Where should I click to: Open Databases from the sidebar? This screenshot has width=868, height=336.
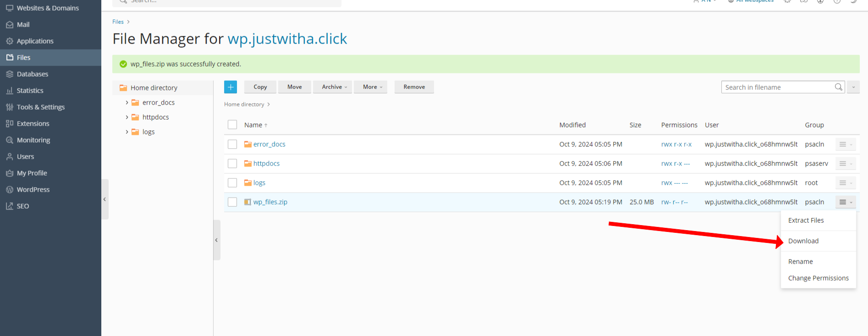32,74
